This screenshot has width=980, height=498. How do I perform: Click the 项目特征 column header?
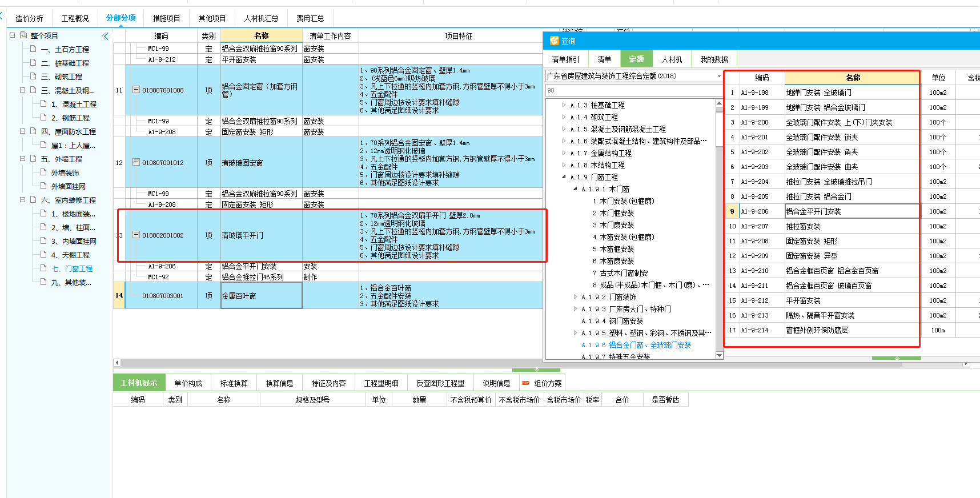(x=459, y=36)
